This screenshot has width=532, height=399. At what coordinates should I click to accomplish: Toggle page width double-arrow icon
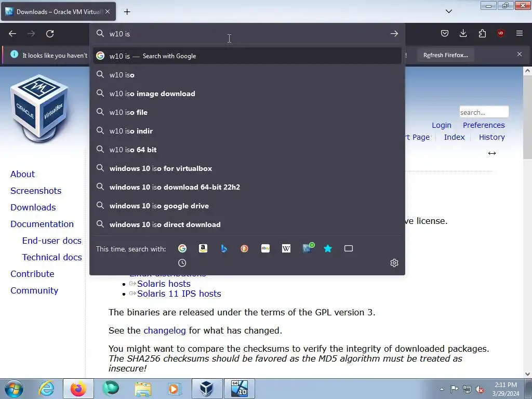pyautogui.click(x=492, y=153)
